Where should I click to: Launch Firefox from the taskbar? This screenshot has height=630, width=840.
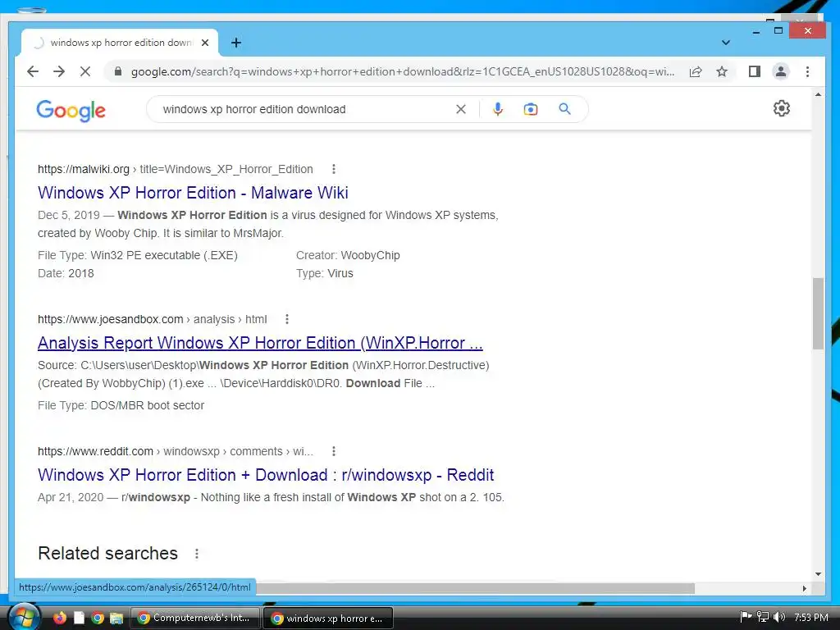pyautogui.click(x=60, y=618)
